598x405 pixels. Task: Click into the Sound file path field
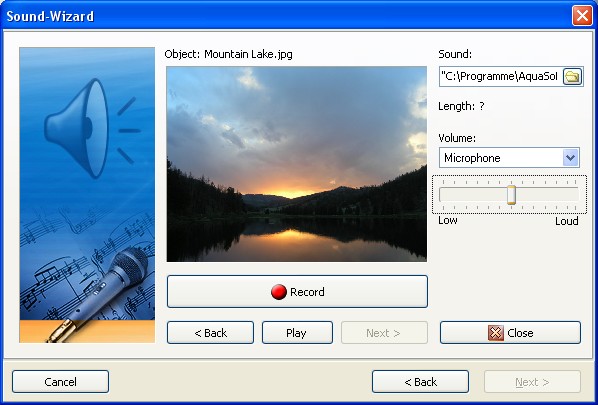[500, 77]
